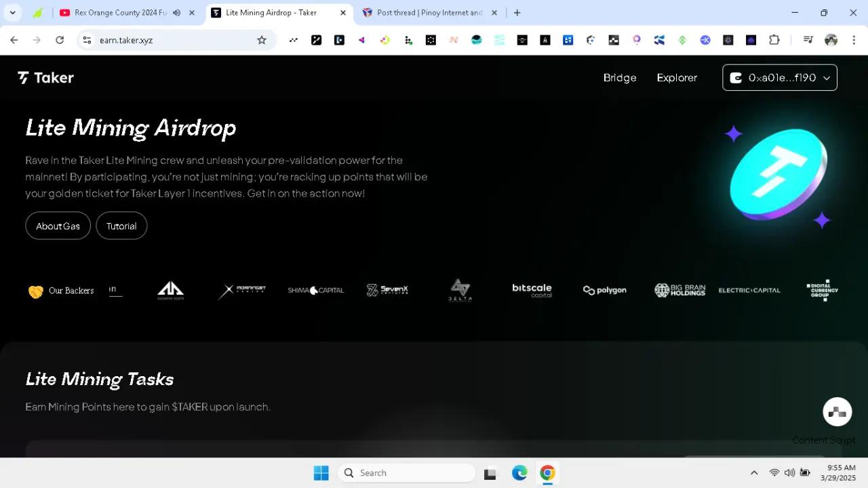Close the Lite Mining Airdrop tab
The image size is (868, 488).
click(343, 13)
